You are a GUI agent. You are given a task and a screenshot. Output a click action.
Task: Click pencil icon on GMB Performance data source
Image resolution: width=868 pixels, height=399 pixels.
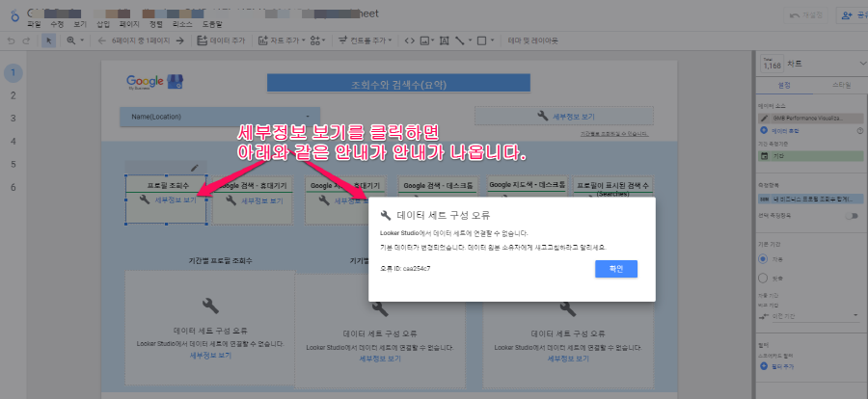(765, 118)
